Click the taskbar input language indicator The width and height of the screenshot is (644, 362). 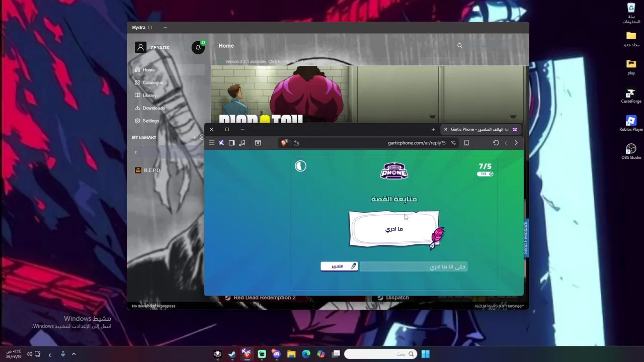coord(50,354)
